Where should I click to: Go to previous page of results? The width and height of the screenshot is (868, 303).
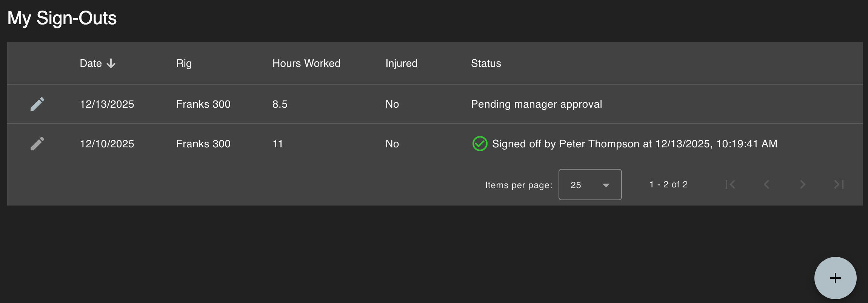pos(766,184)
